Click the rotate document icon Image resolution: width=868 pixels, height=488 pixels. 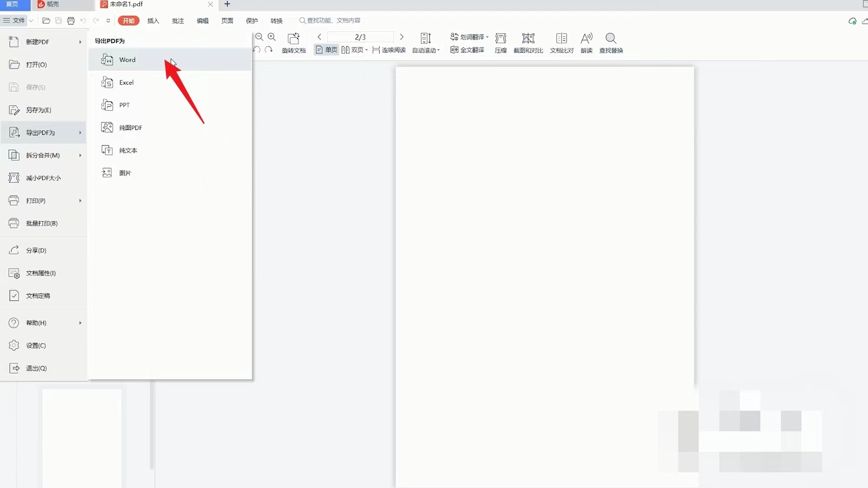tap(294, 43)
